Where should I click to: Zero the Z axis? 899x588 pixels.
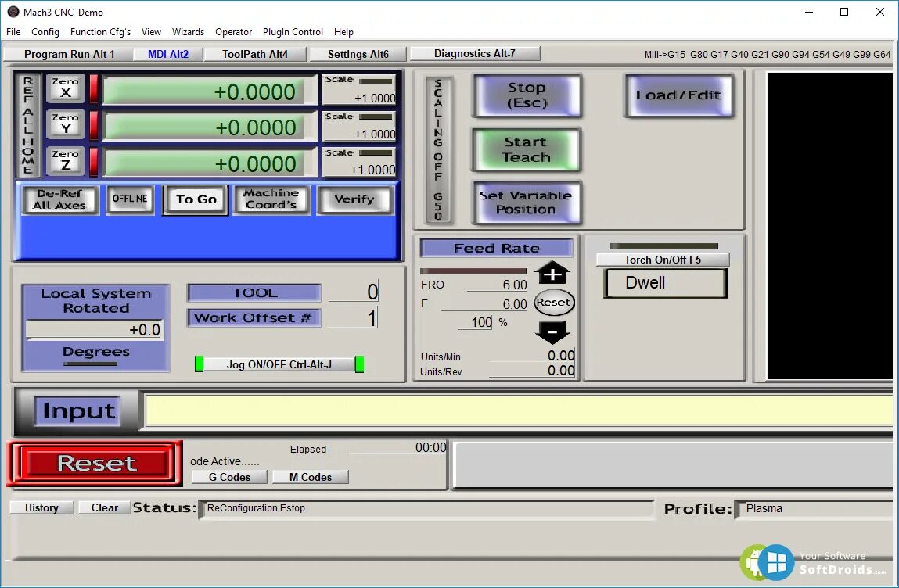pyautogui.click(x=66, y=160)
